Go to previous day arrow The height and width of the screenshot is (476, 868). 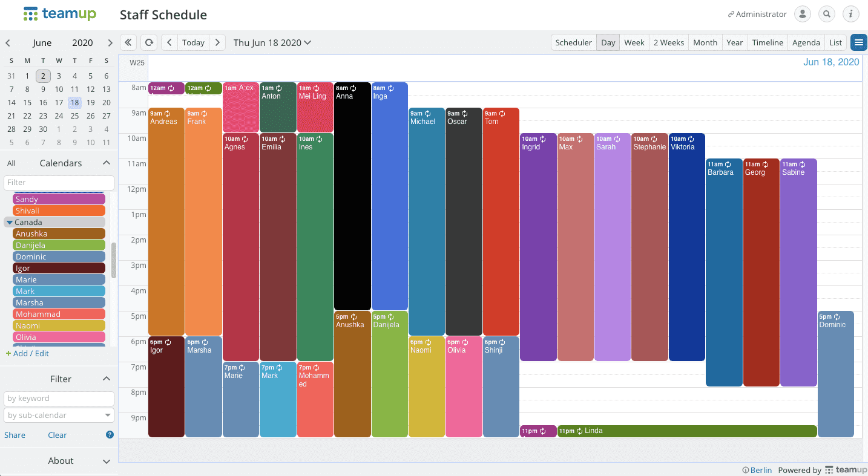tap(169, 42)
